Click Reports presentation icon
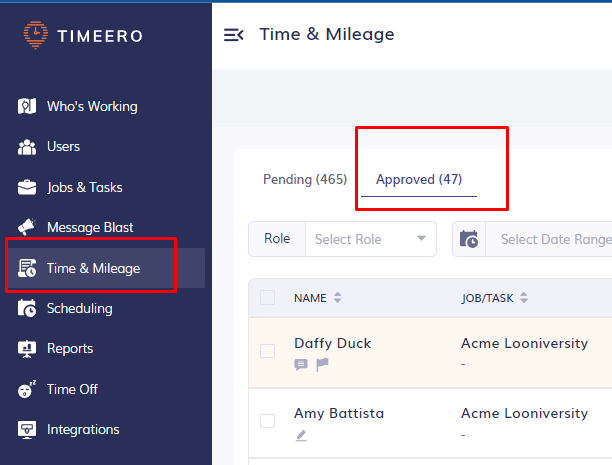This screenshot has width=612, height=465. (27, 349)
